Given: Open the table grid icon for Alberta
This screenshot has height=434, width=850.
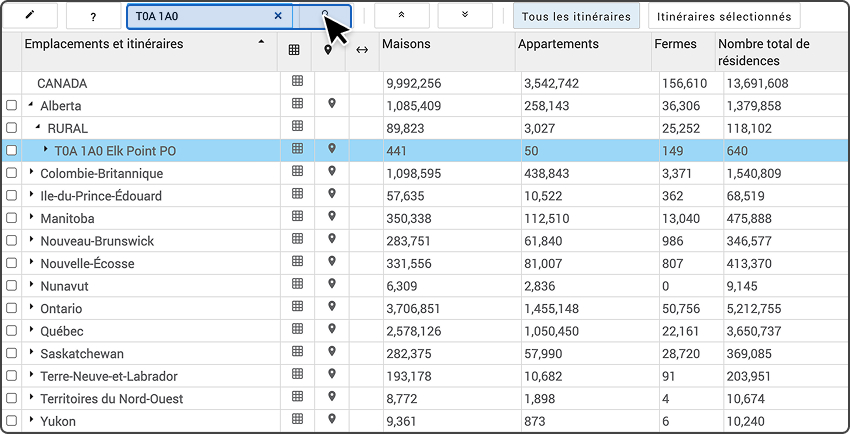Looking at the screenshot, I should tap(297, 104).
